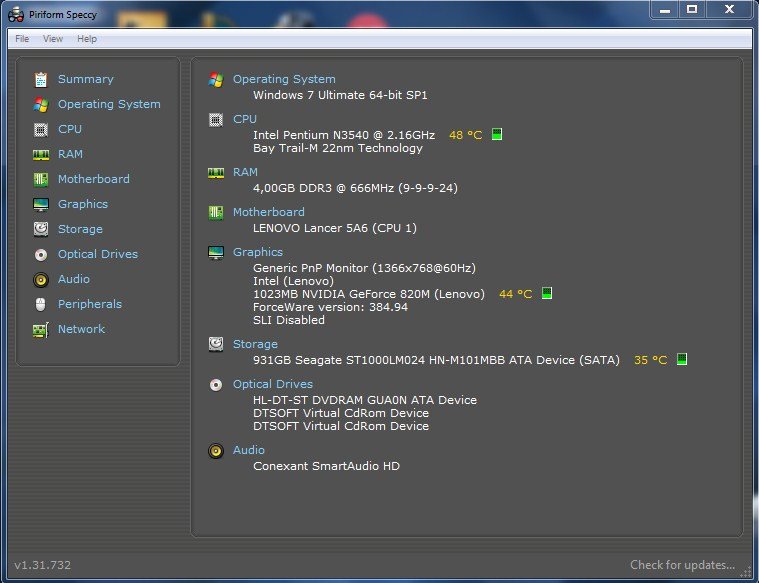This screenshot has height=583, width=759.
Task: Click the RAM icon in summary panel
Action: pyautogui.click(x=216, y=173)
